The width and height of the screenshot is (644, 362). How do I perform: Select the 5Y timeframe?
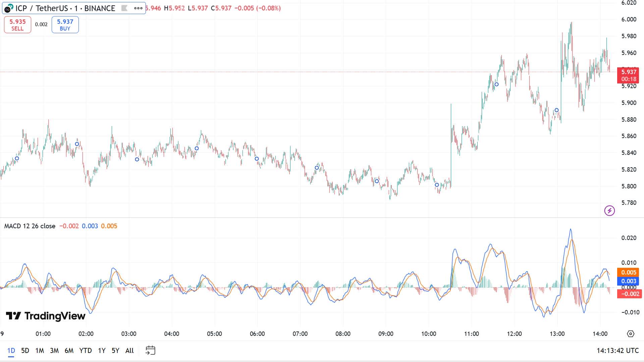[115, 350]
